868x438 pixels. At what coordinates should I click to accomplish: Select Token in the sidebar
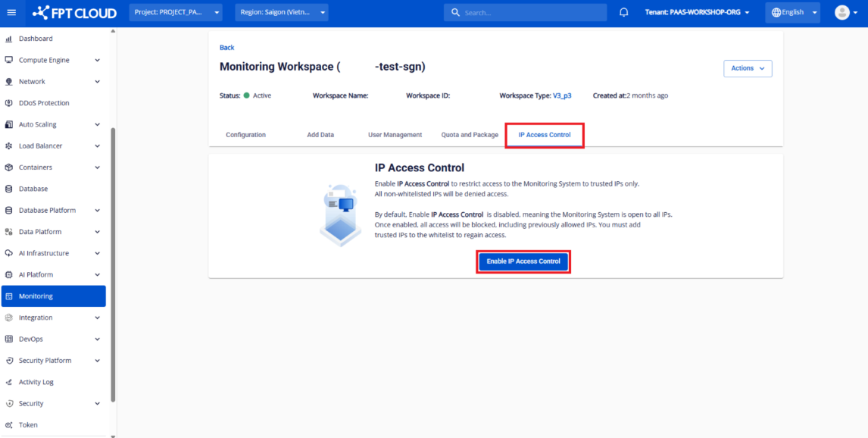[28, 424]
